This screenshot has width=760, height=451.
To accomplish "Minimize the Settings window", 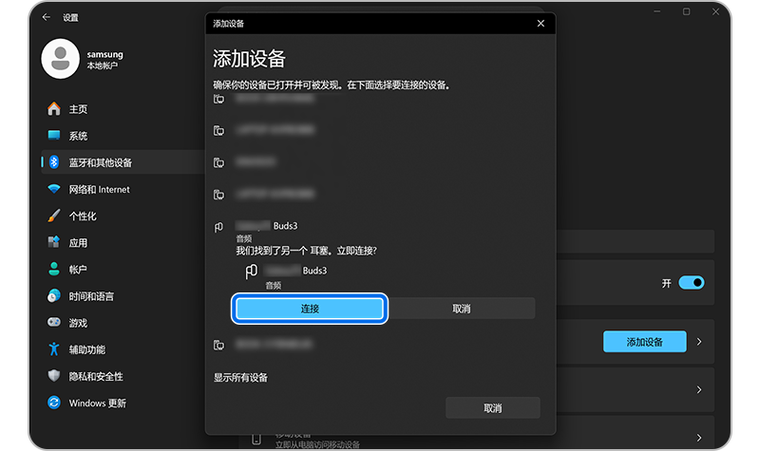I will pyautogui.click(x=657, y=11).
